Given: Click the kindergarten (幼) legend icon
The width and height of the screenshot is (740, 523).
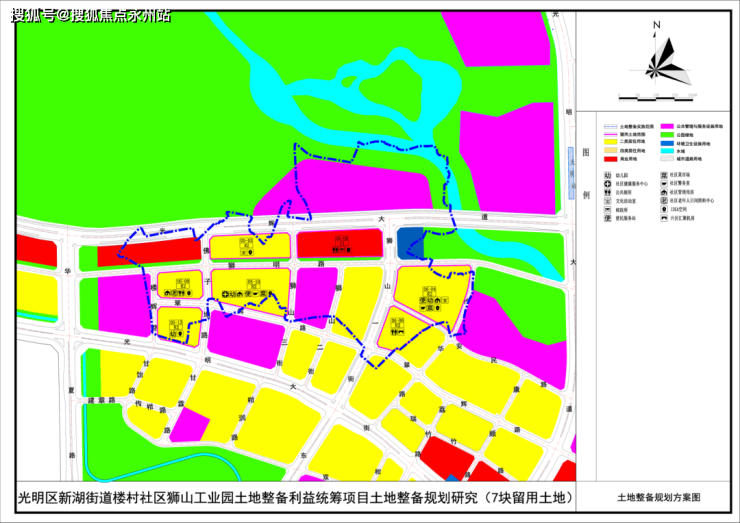Looking at the screenshot, I should click(x=607, y=175).
